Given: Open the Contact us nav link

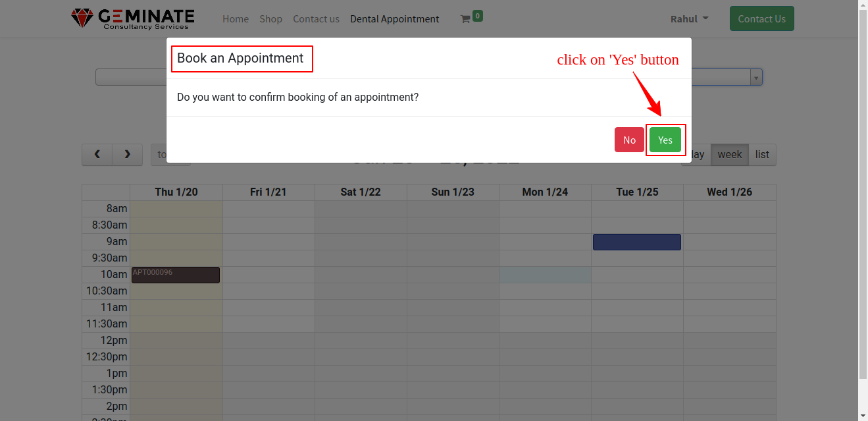Looking at the screenshot, I should tap(316, 19).
